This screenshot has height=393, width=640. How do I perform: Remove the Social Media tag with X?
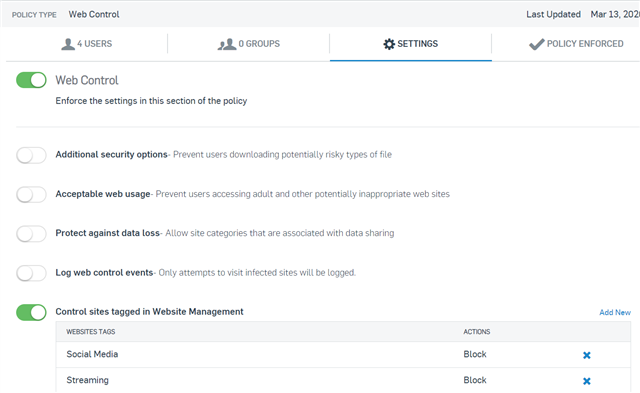pos(587,355)
